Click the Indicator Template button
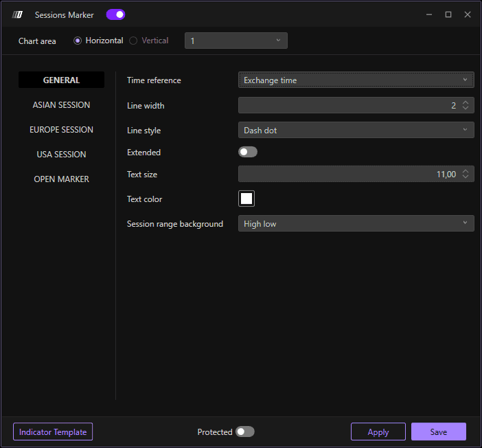Viewport: 482px width, 448px height. point(53,432)
